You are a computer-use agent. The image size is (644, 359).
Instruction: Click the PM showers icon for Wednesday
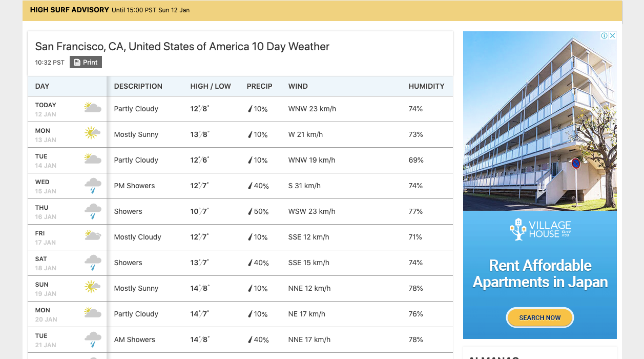tap(93, 186)
